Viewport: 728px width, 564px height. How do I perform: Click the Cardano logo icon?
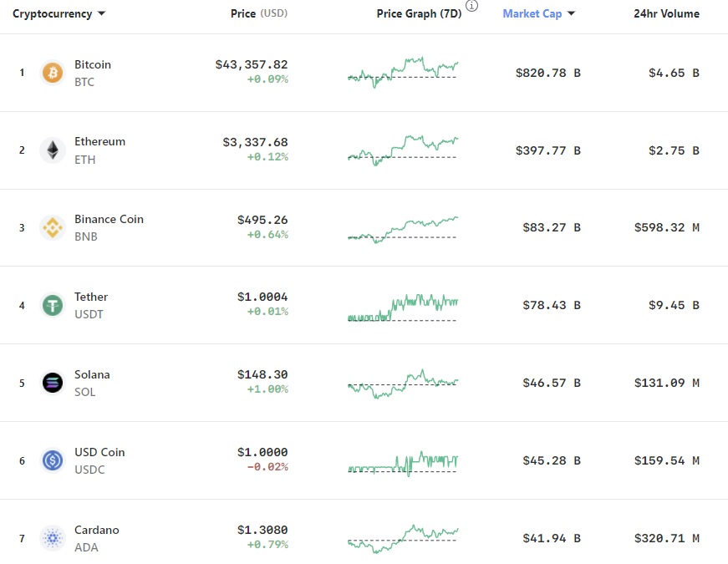click(53, 538)
